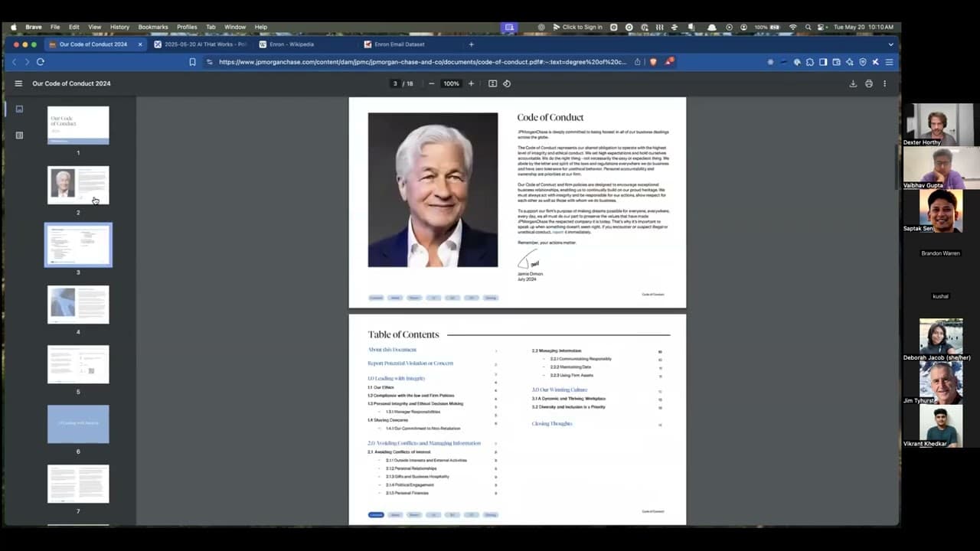Switch to the AI That Works tab
This screenshot has width=980, height=551.
click(200, 44)
